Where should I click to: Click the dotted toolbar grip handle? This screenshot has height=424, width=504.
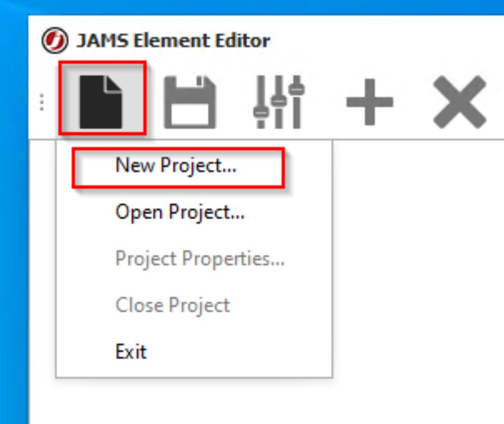(x=42, y=102)
